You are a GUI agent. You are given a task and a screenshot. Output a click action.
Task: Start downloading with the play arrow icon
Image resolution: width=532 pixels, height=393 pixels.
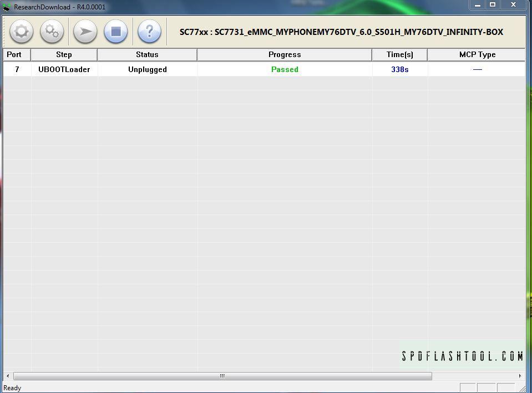click(x=85, y=32)
